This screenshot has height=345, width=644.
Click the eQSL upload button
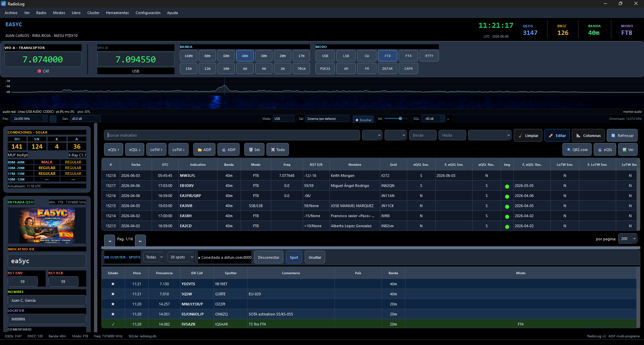[x=113, y=150]
